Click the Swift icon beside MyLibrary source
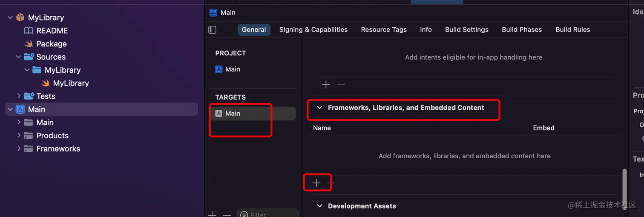644x217 pixels. click(46, 83)
